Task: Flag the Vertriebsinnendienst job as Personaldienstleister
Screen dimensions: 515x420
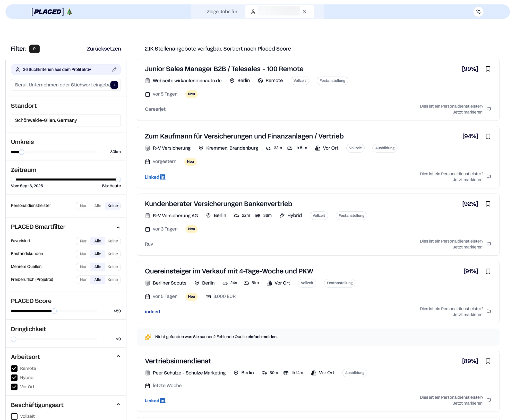Action: (488, 400)
